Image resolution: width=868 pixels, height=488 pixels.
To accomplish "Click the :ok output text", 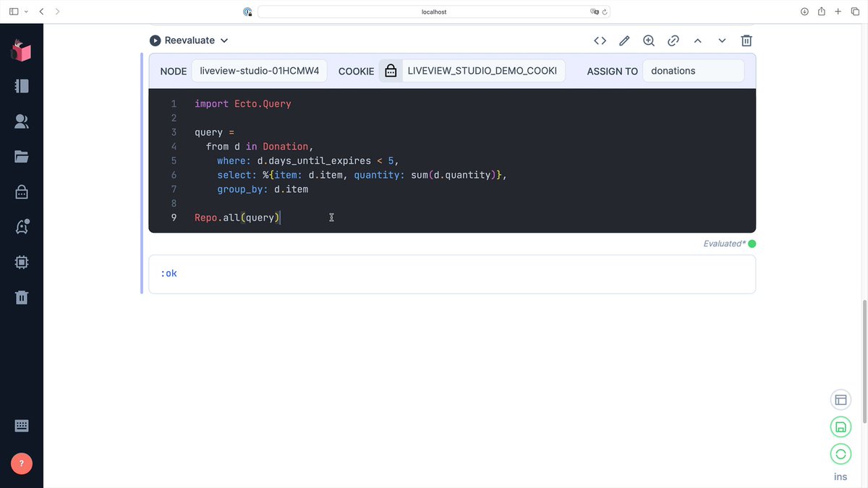I will pyautogui.click(x=169, y=273).
